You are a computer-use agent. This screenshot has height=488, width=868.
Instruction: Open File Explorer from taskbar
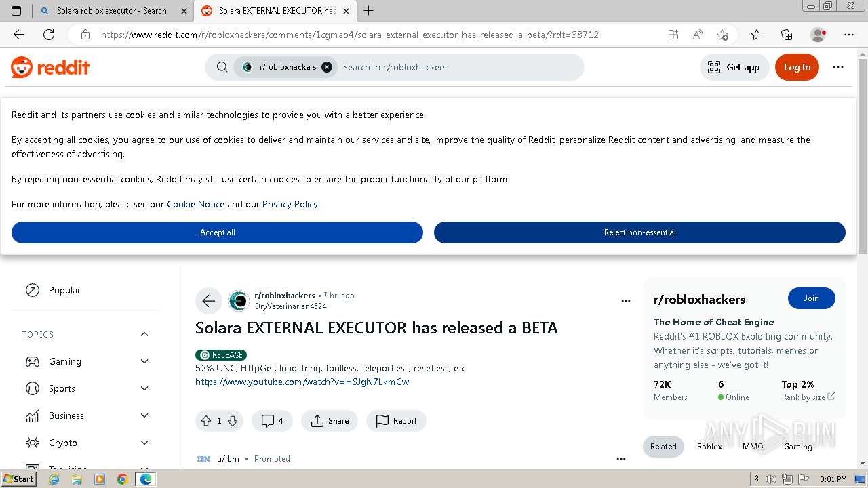(x=77, y=479)
